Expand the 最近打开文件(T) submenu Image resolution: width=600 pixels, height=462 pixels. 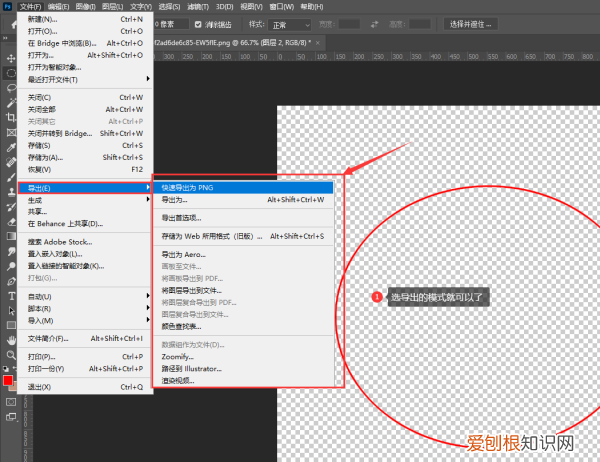click(85, 79)
